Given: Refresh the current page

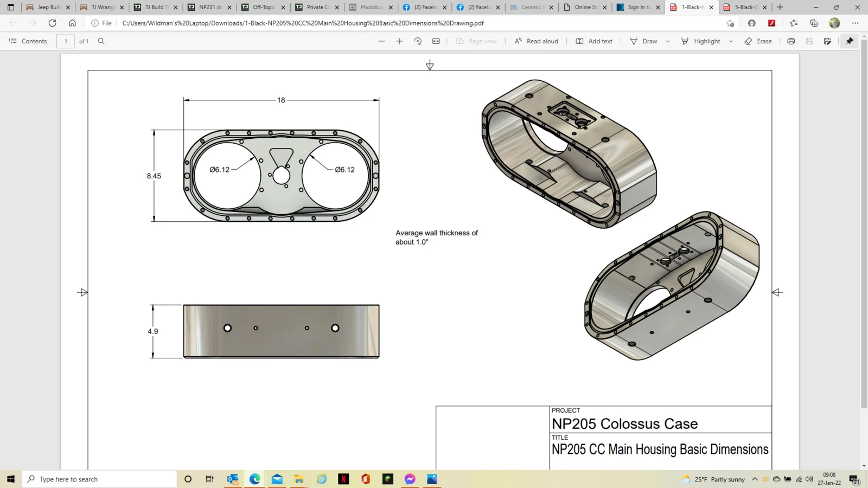Looking at the screenshot, I should 52,23.
